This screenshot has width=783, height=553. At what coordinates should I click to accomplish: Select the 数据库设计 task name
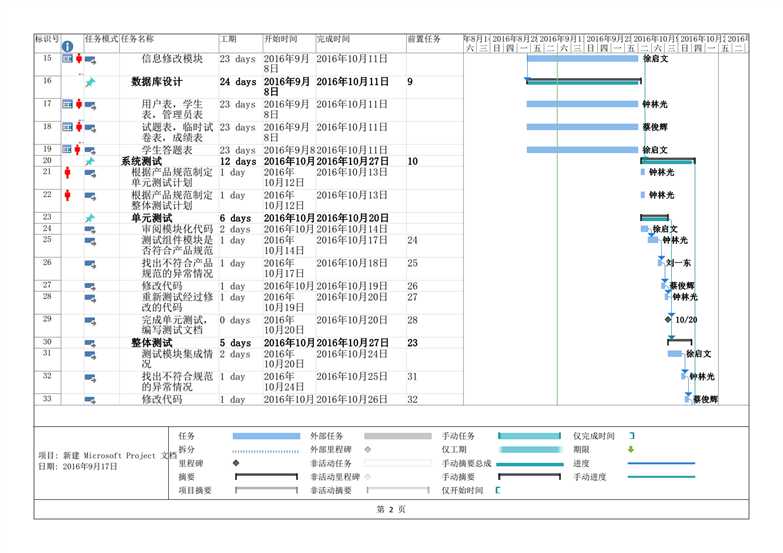[157, 82]
